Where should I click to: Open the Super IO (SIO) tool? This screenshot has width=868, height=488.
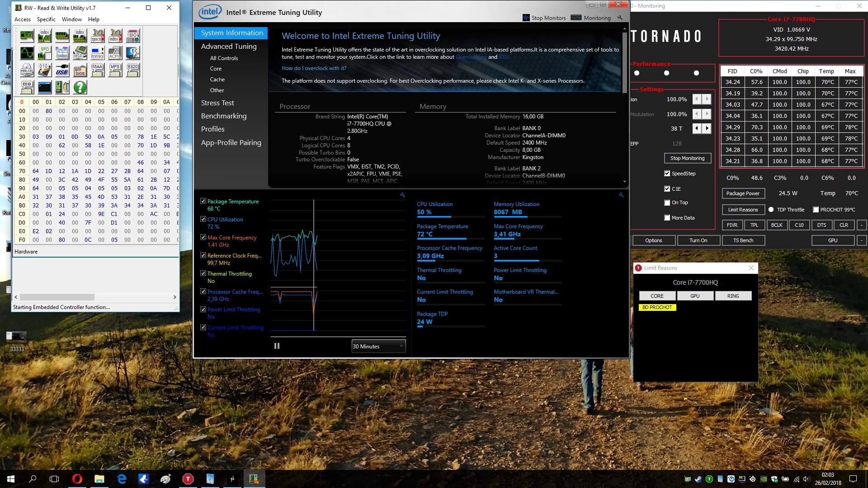tap(132, 36)
